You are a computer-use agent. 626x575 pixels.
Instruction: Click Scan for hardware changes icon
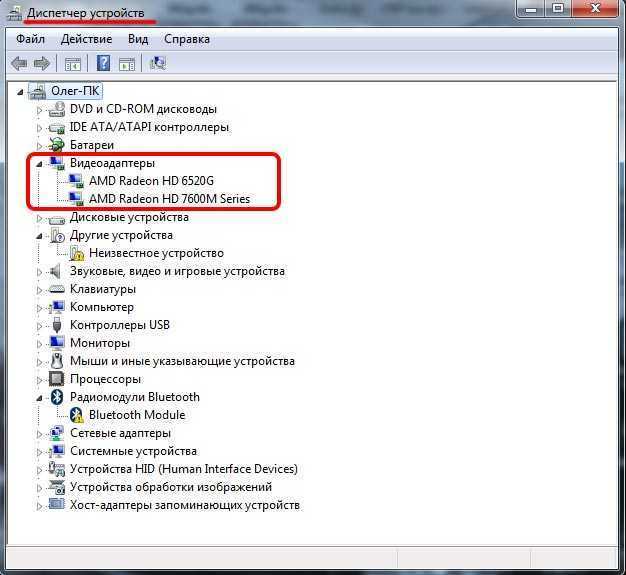coord(158,63)
